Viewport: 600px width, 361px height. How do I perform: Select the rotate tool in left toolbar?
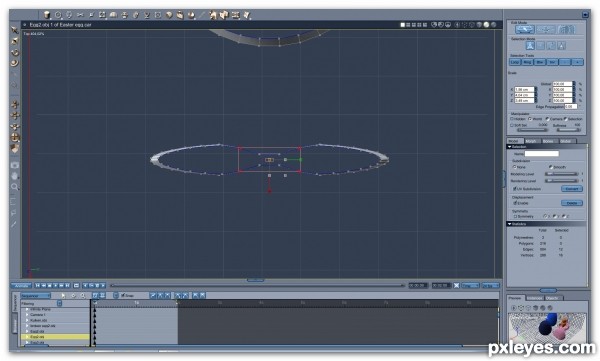pyautogui.click(x=15, y=52)
